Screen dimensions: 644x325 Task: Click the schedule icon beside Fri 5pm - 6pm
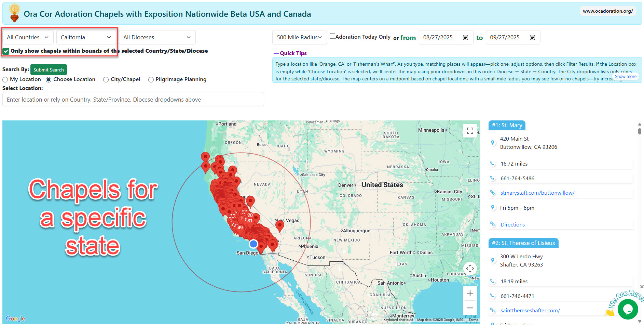(x=492, y=207)
